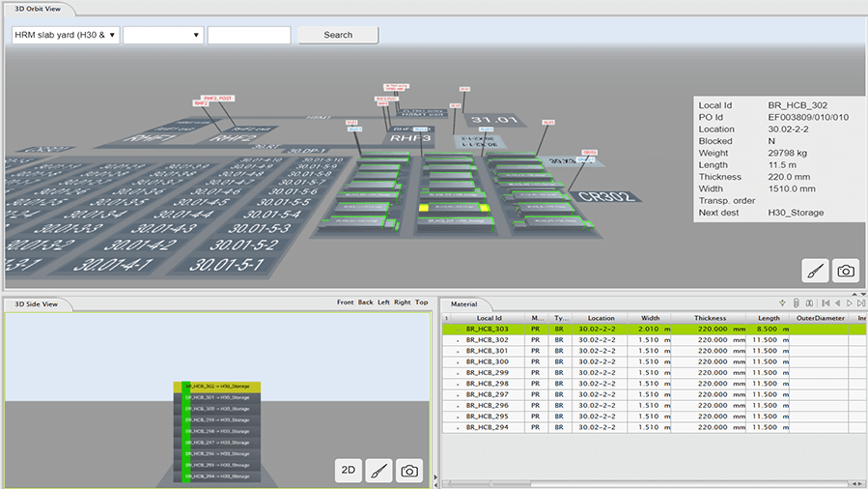Toggle the 2D view mode button
The image size is (868, 489).
pos(349,471)
